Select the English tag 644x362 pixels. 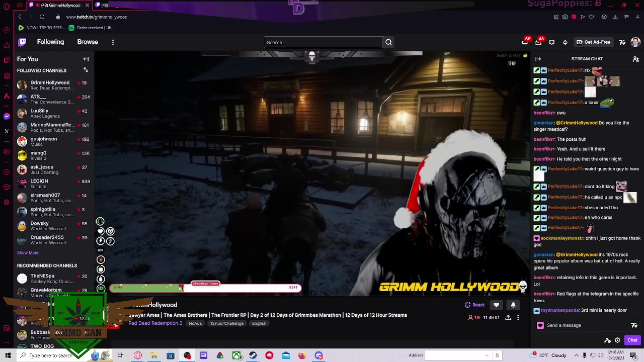pos(259,323)
